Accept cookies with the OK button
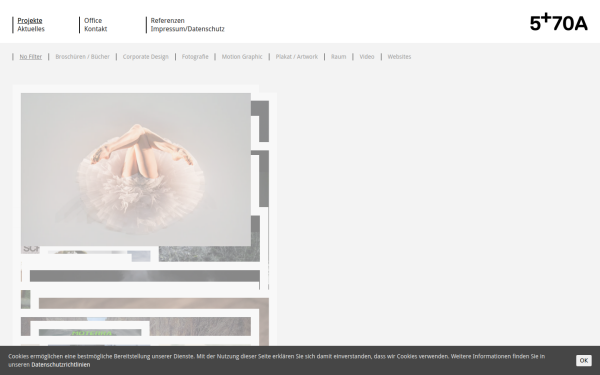The width and height of the screenshot is (600, 375). tap(584, 360)
